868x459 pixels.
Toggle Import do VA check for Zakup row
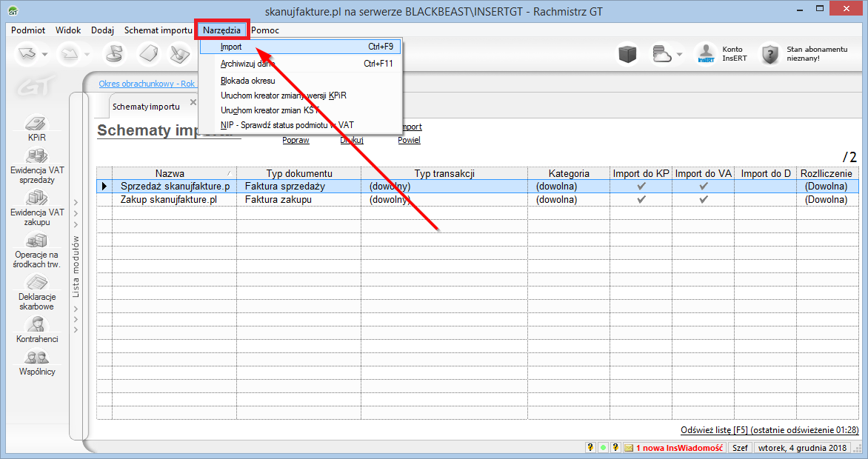click(704, 200)
